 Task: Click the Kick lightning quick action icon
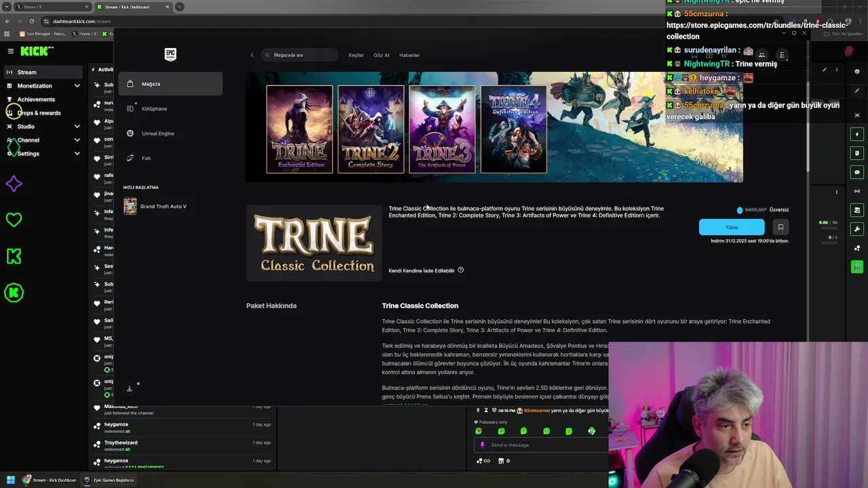point(857,134)
